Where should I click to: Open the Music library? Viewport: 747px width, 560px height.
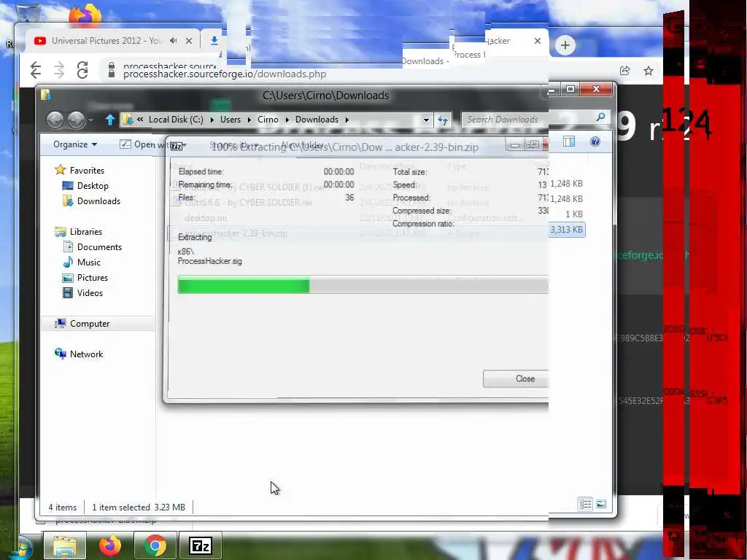point(88,262)
